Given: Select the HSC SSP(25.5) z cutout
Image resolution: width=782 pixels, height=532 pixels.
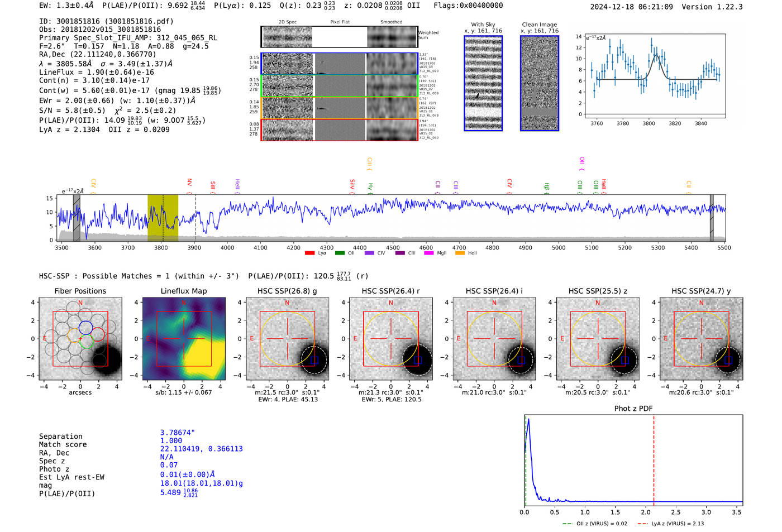Looking at the screenshot, I should (x=598, y=339).
